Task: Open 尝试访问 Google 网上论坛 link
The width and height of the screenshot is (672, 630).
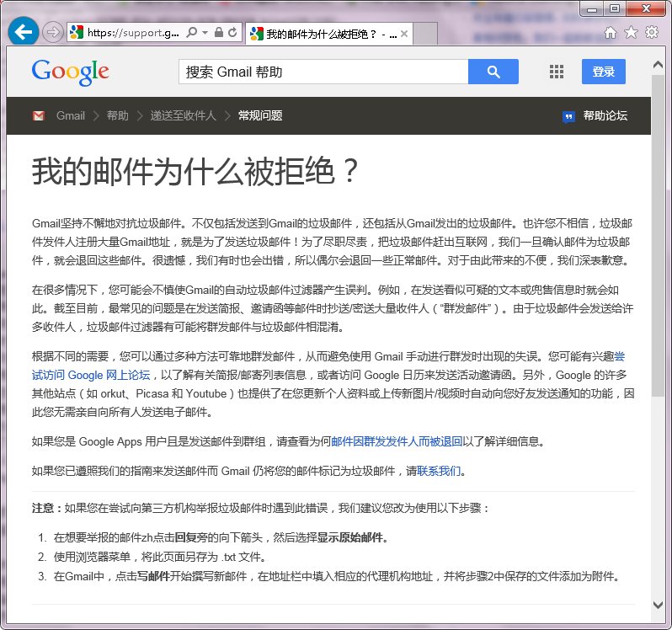Action: click(91, 375)
